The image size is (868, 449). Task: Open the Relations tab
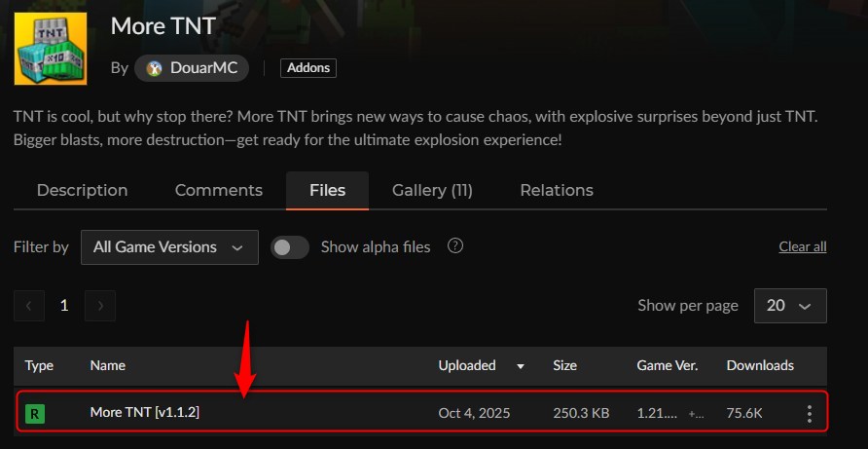[x=557, y=190]
